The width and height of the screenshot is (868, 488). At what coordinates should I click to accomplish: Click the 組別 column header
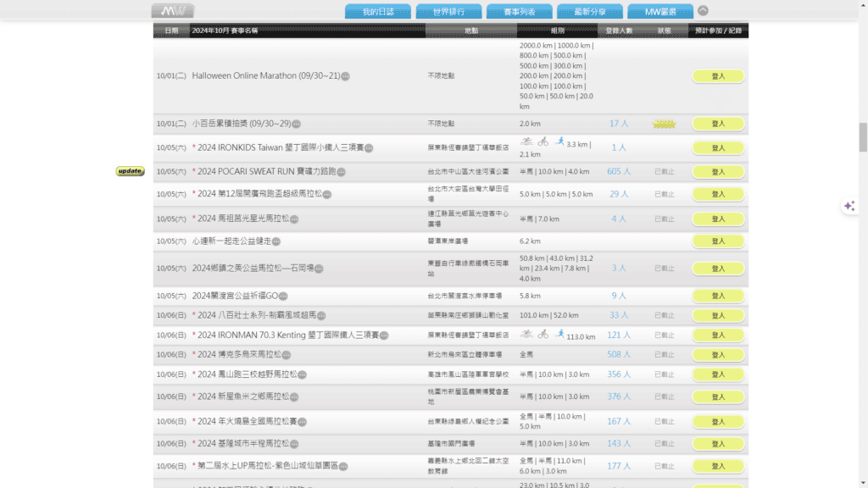pos(558,30)
